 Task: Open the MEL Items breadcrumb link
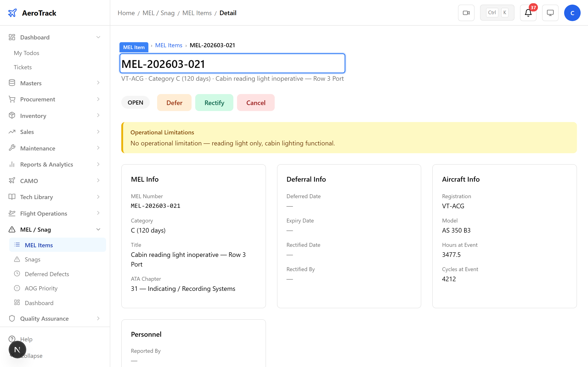point(169,45)
